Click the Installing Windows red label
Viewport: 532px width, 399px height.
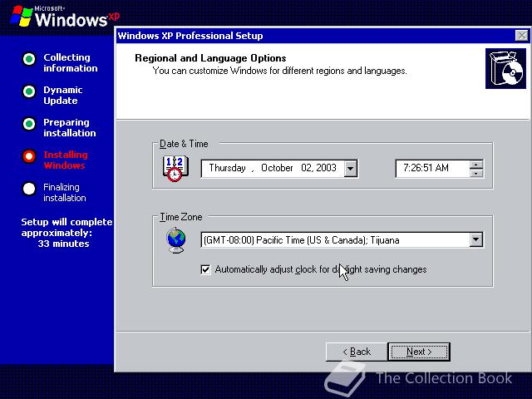coord(66,160)
